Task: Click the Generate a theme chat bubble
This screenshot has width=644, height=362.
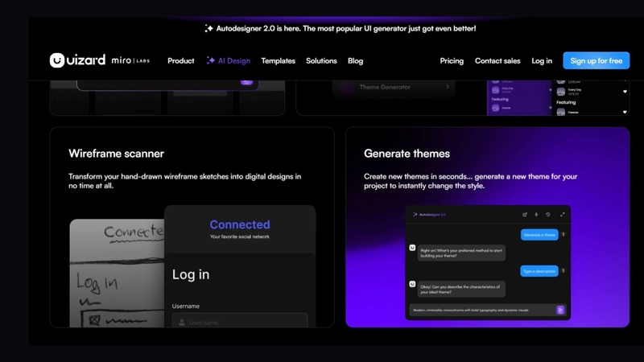Action: (x=539, y=235)
